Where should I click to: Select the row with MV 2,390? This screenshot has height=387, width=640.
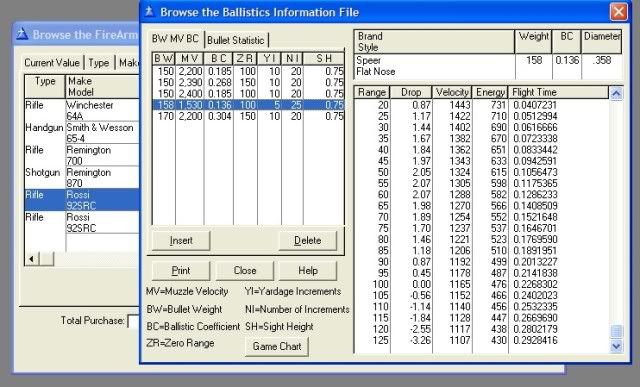click(249, 82)
